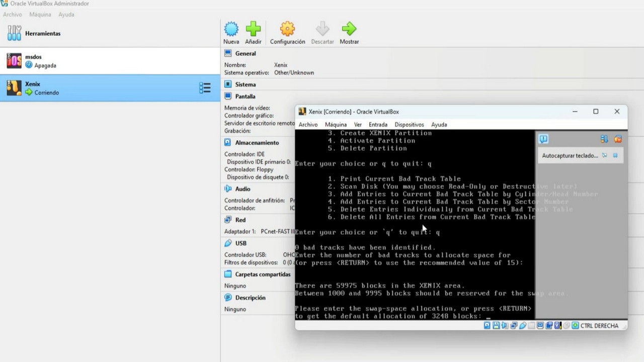
Task: Click Ninguno under Descripción
Action: (235, 309)
